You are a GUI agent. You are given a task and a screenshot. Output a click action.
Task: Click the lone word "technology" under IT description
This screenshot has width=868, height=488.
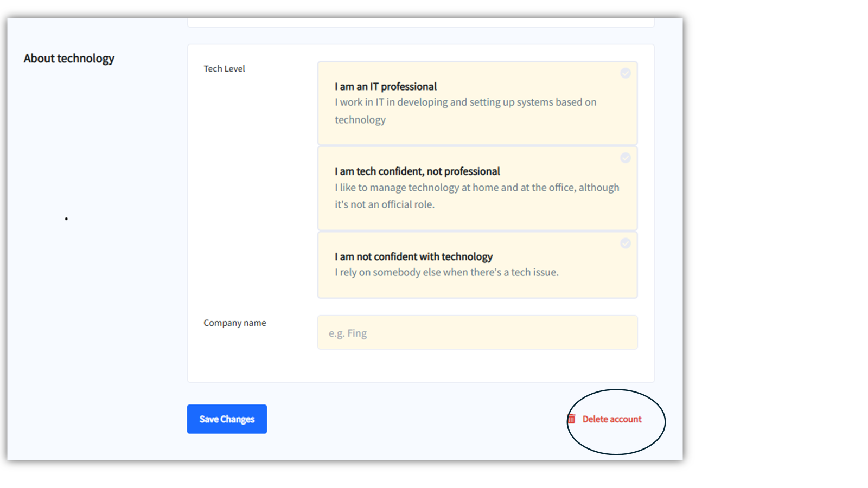coord(360,120)
